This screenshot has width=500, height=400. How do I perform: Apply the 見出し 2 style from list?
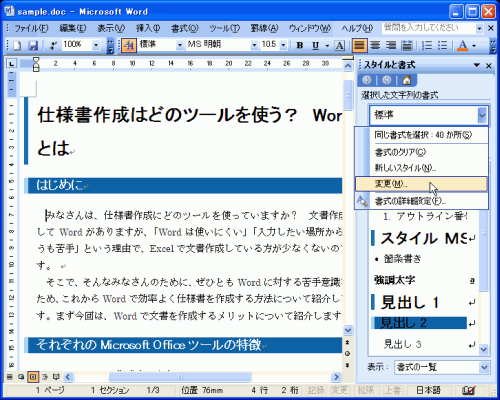[x=423, y=323]
